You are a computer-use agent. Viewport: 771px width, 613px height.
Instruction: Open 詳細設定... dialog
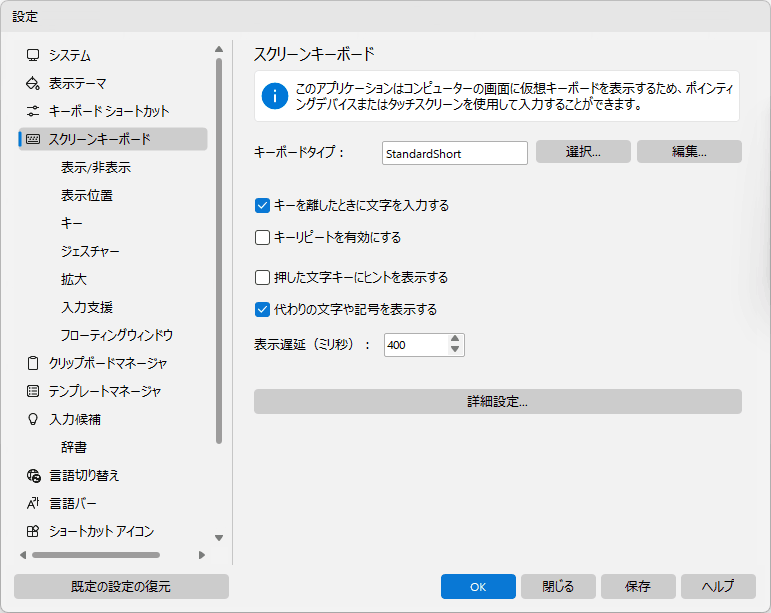coord(498,402)
